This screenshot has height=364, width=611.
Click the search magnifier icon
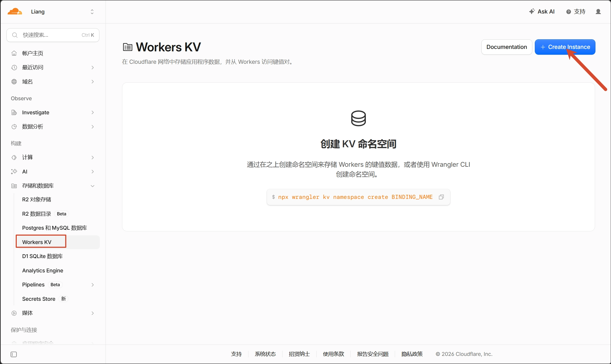point(15,35)
